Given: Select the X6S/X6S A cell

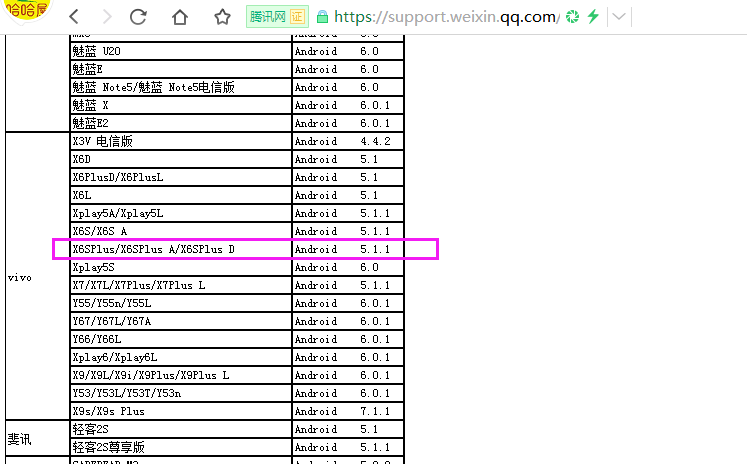Looking at the screenshot, I should [x=181, y=232].
